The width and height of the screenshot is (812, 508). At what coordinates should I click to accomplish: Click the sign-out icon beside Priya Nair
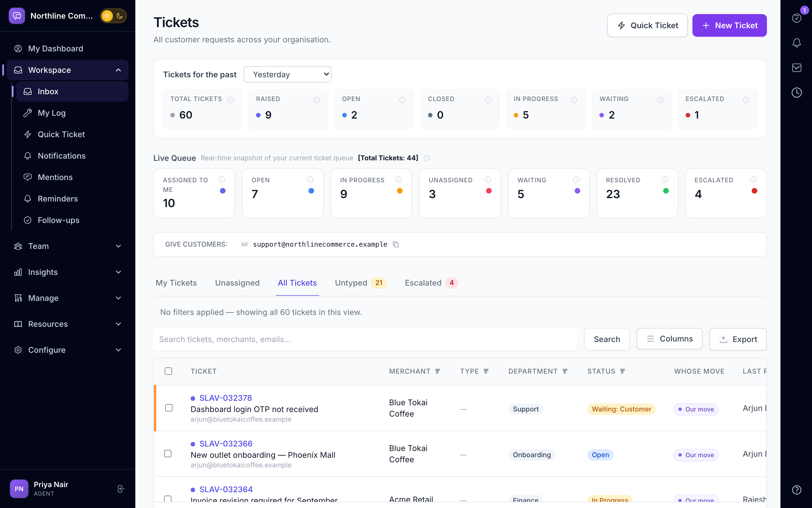tap(121, 489)
